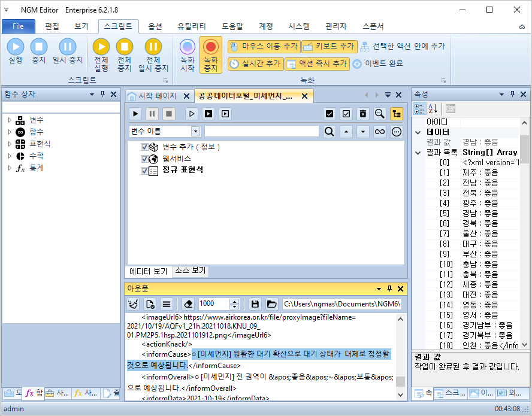The height and width of the screenshot is (416, 532).
Task: Toggle the 정규 표현식 action checkbox
Action: pos(144,171)
